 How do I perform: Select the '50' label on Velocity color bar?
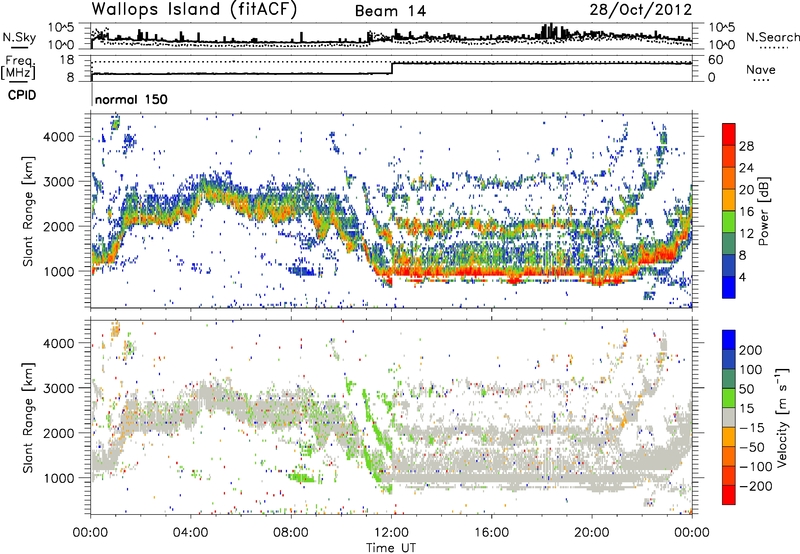[x=747, y=389]
